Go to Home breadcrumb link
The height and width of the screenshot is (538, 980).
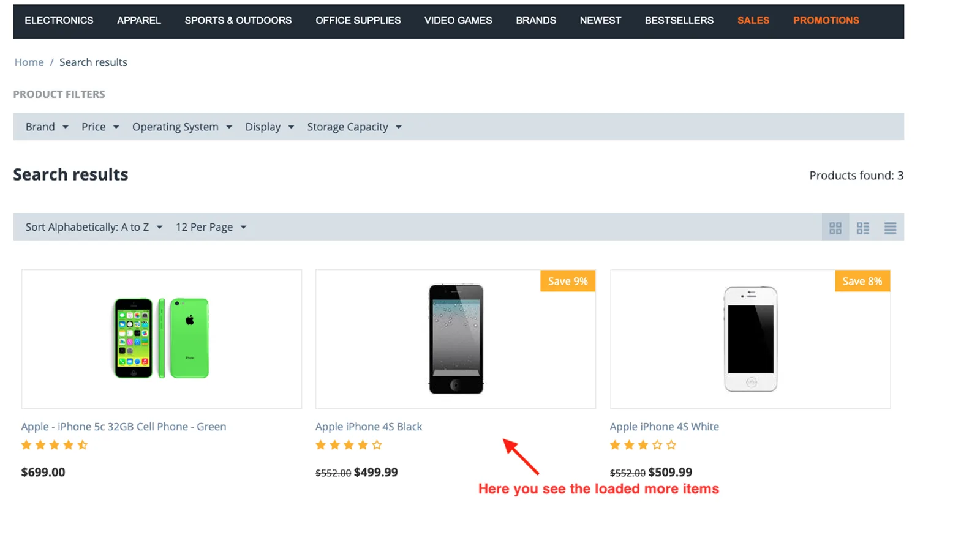point(29,62)
